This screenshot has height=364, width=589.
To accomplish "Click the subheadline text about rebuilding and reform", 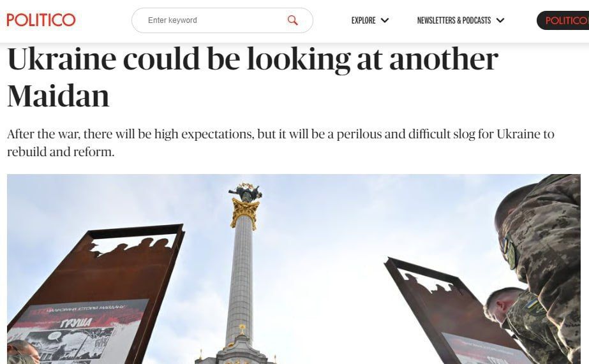I will [280, 143].
